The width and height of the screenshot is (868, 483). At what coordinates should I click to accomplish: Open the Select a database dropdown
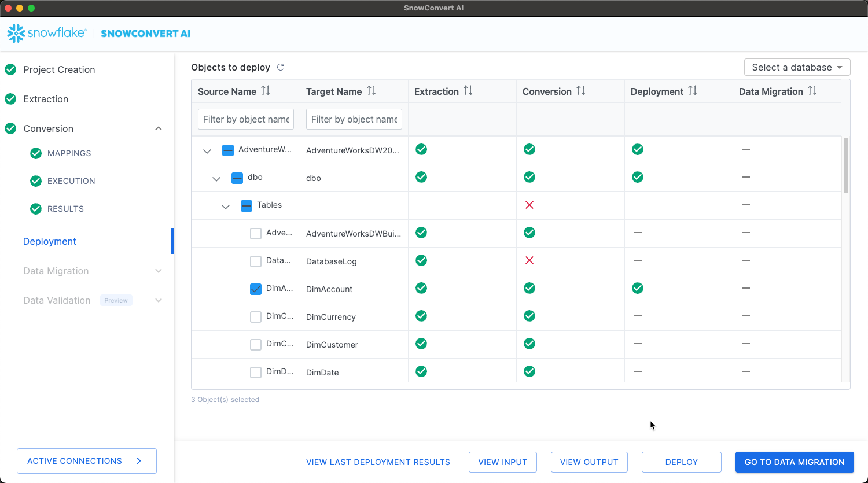pyautogui.click(x=797, y=67)
